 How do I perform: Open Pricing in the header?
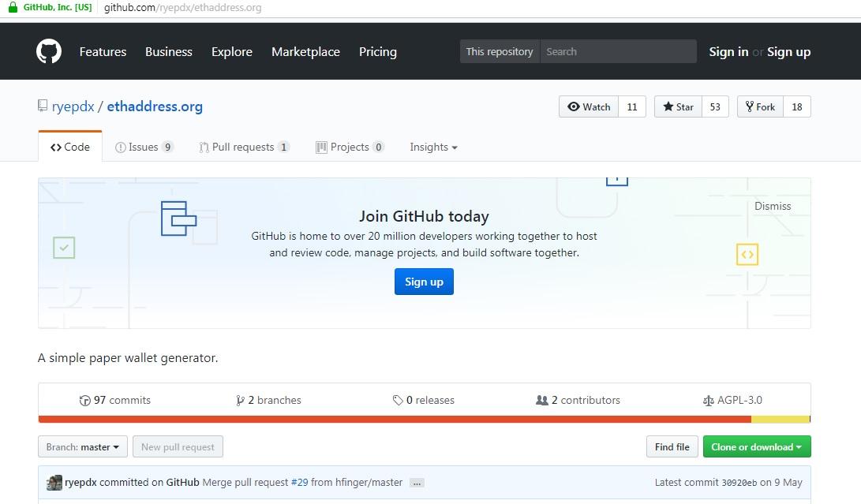click(378, 51)
